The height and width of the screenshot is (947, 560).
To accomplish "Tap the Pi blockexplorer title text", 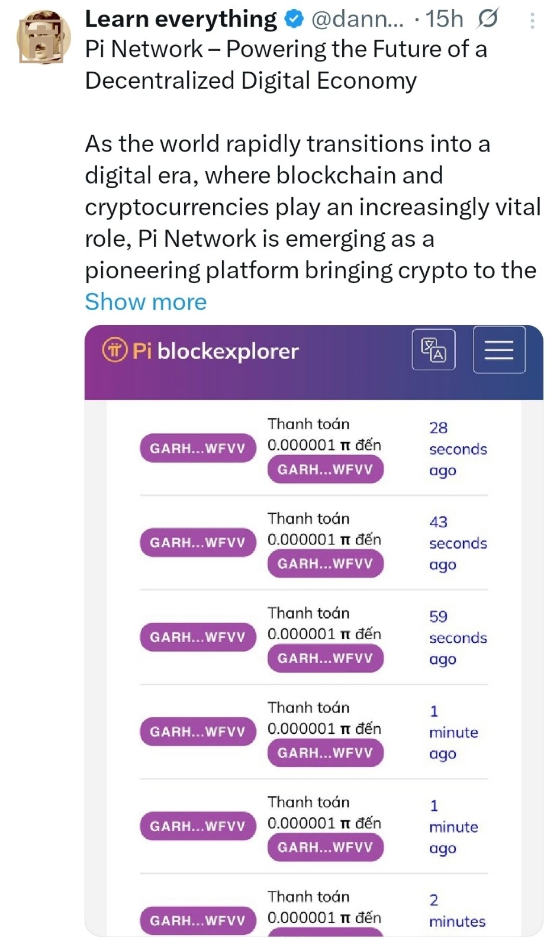I will click(215, 351).
